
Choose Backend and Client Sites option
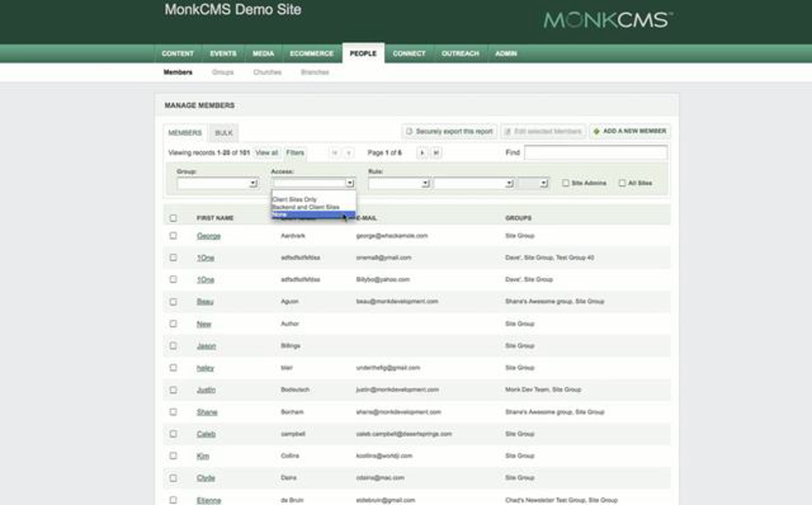[306, 207]
